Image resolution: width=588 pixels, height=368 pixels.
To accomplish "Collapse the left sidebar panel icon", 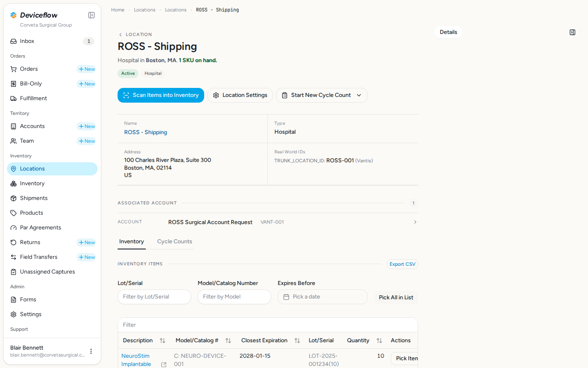I will (x=91, y=15).
